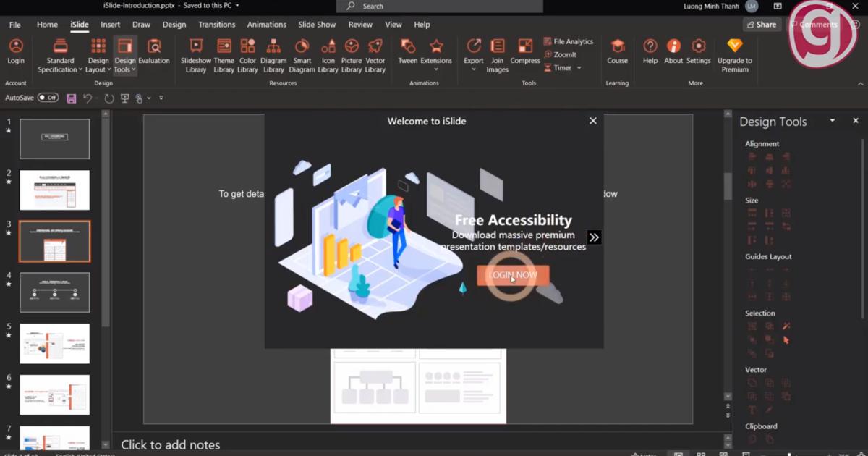Viewport: 868px width, 456px height.
Task: Click the Share button
Action: pos(760,25)
